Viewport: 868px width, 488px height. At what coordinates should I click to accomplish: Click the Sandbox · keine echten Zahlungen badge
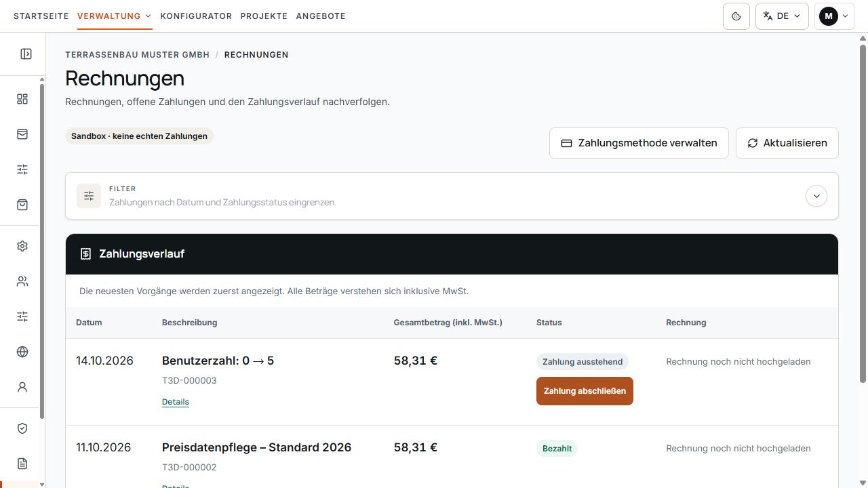(x=139, y=136)
